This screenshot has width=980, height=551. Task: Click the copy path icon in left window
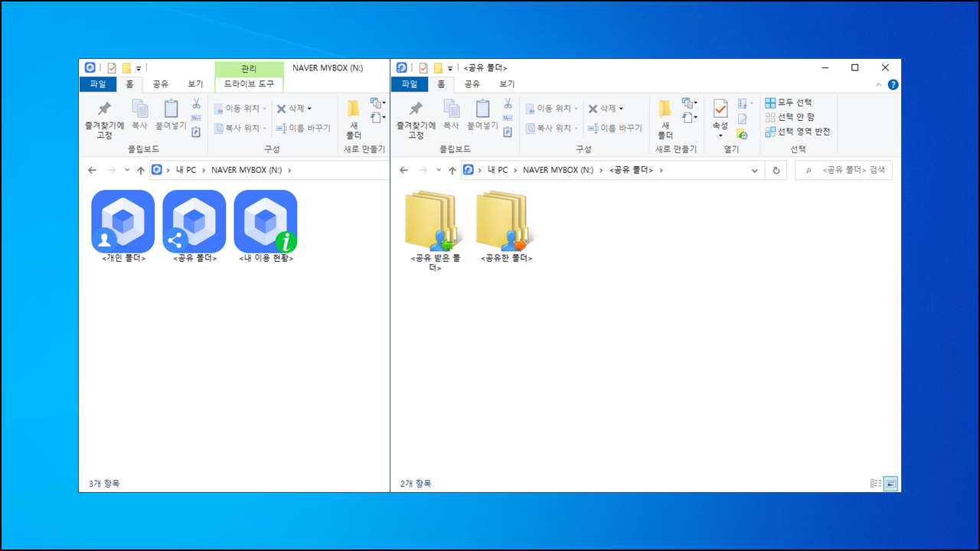[196, 118]
